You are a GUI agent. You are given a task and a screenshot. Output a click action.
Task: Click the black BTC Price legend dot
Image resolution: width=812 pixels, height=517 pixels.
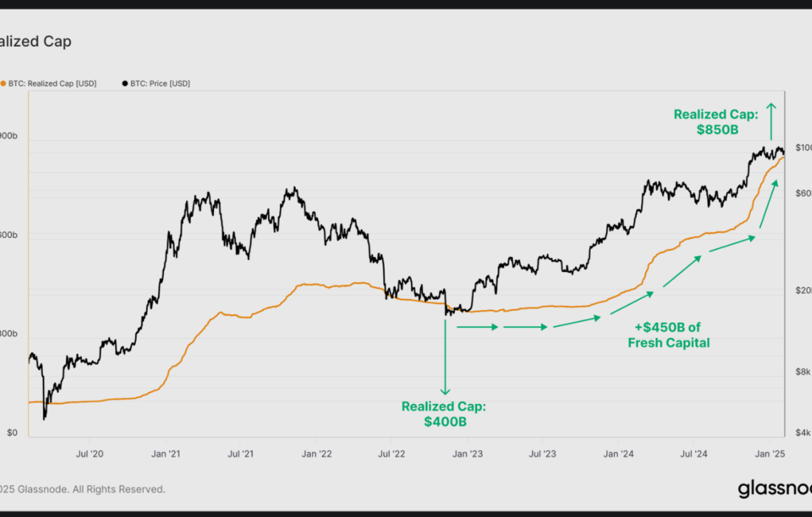(123, 83)
